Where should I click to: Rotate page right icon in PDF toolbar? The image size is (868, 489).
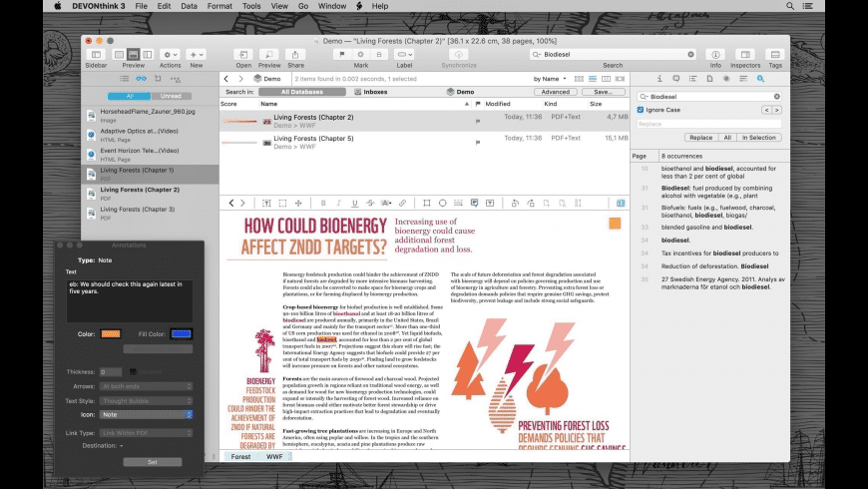point(531,204)
